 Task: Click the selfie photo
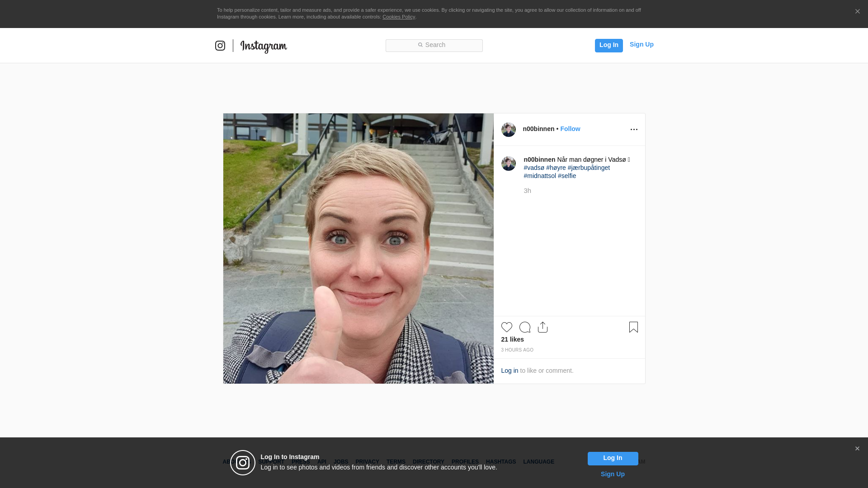(x=358, y=249)
